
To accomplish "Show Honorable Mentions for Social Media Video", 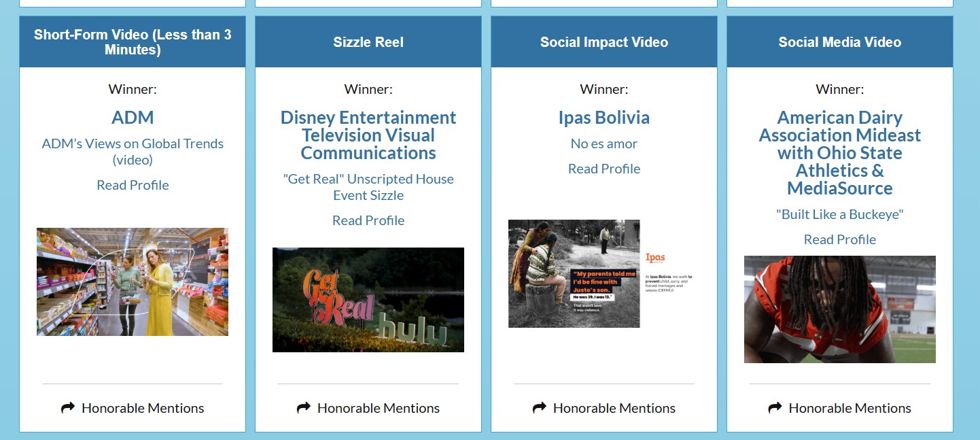I will pyautogui.click(x=850, y=408).
